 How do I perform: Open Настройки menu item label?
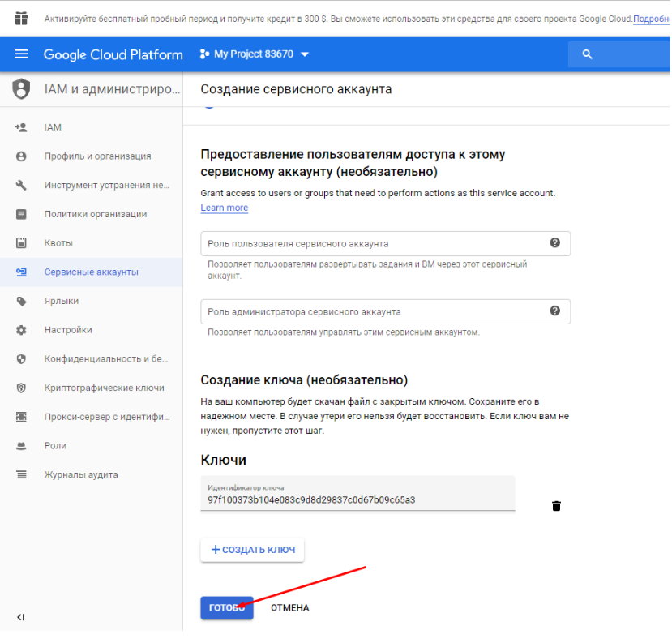68,330
